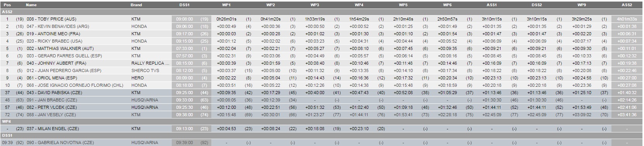Screen dimensions: 644x146
Task: Select the WP1 column header
Action: pos(226,5)
